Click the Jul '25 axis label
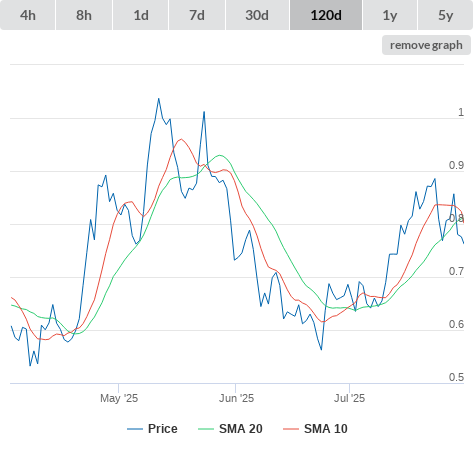The width and height of the screenshot is (474, 455). 350,398
